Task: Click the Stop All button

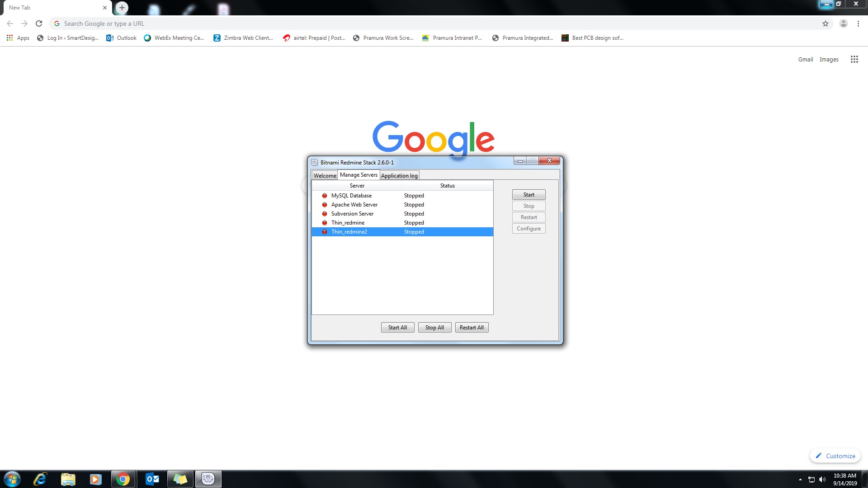Action: [x=434, y=328]
